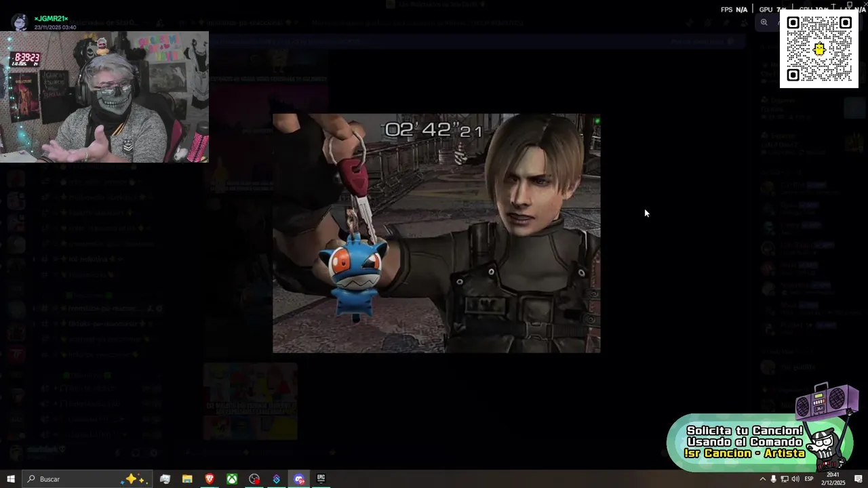Open the blue diamond app in taskbar
The height and width of the screenshot is (488, 868).
point(277,479)
